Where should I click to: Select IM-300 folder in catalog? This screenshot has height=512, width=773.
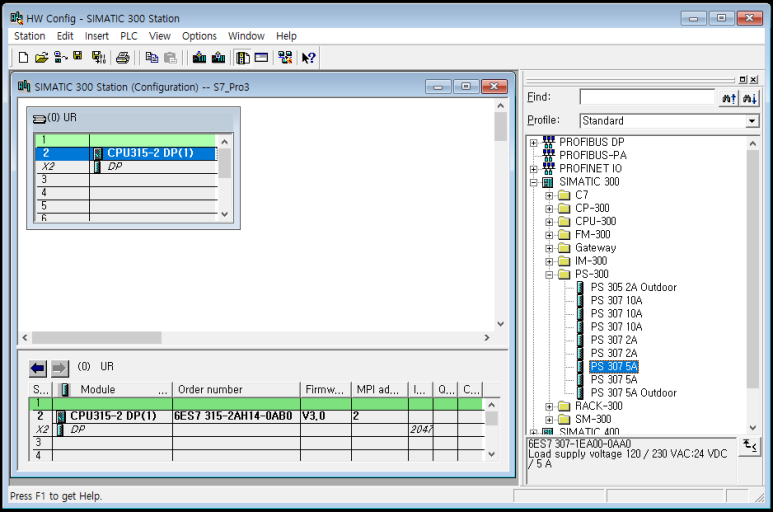click(591, 261)
